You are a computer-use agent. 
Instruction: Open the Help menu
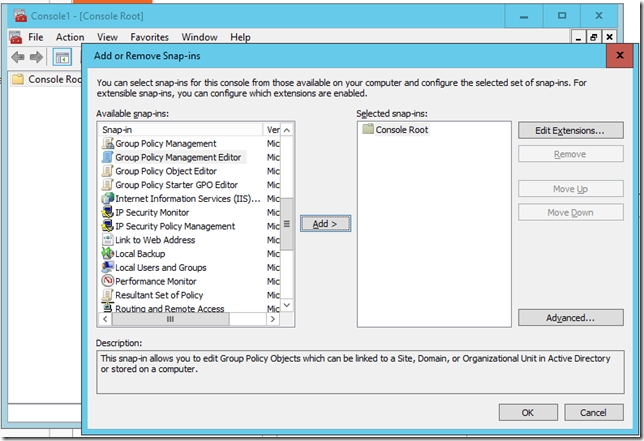click(240, 37)
